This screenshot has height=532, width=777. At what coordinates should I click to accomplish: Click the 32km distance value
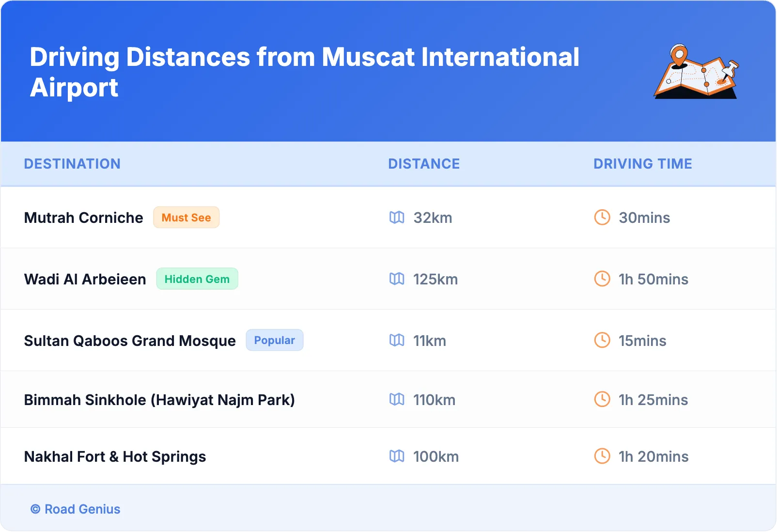pyautogui.click(x=433, y=218)
